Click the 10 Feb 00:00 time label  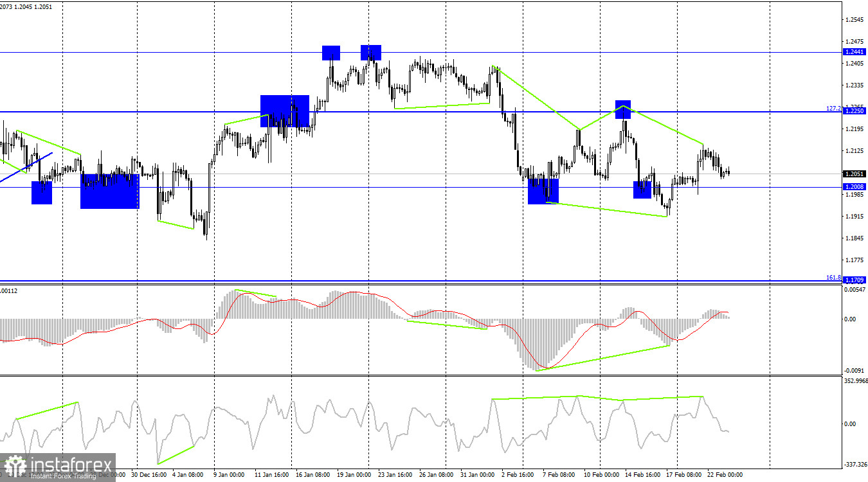[x=601, y=475]
